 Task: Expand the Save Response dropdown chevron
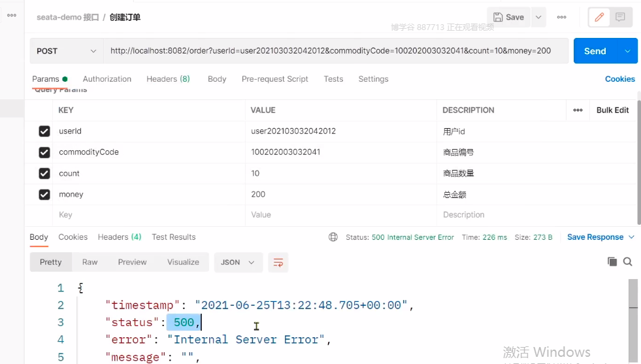click(631, 237)
